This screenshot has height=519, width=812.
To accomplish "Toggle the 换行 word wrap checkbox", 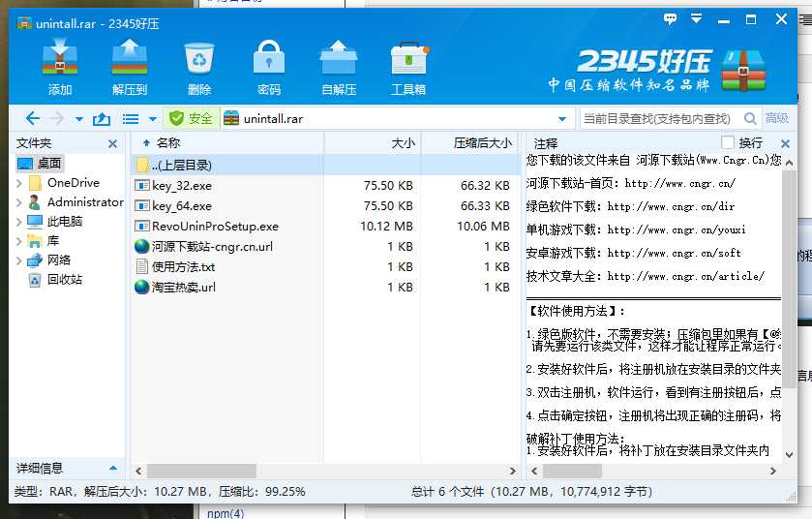I will tap(728, 142).
